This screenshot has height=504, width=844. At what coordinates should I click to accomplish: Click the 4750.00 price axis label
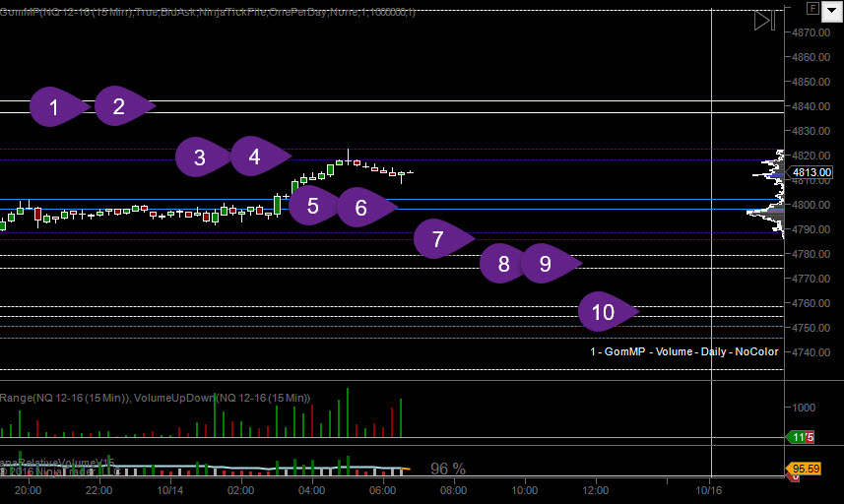(x=811, y=328)
